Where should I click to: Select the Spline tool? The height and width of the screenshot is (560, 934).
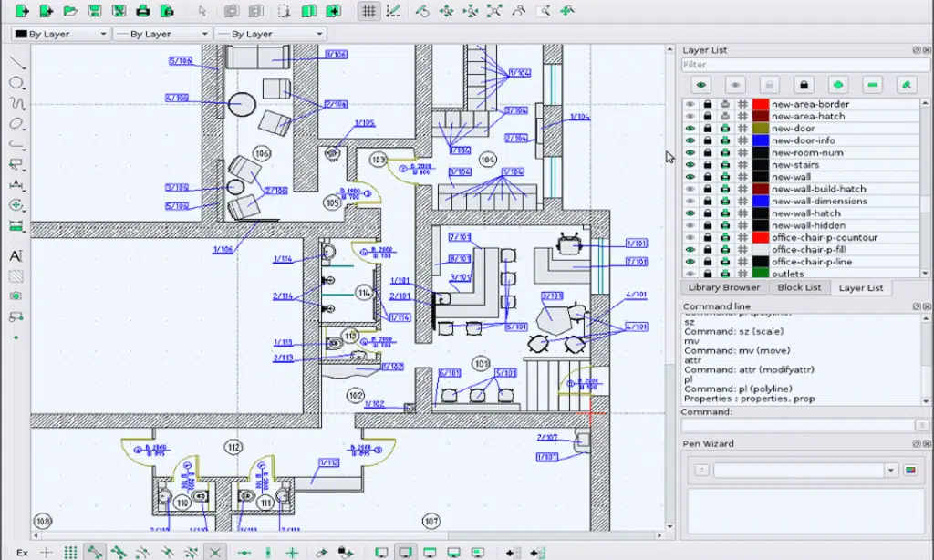point(15,103)
